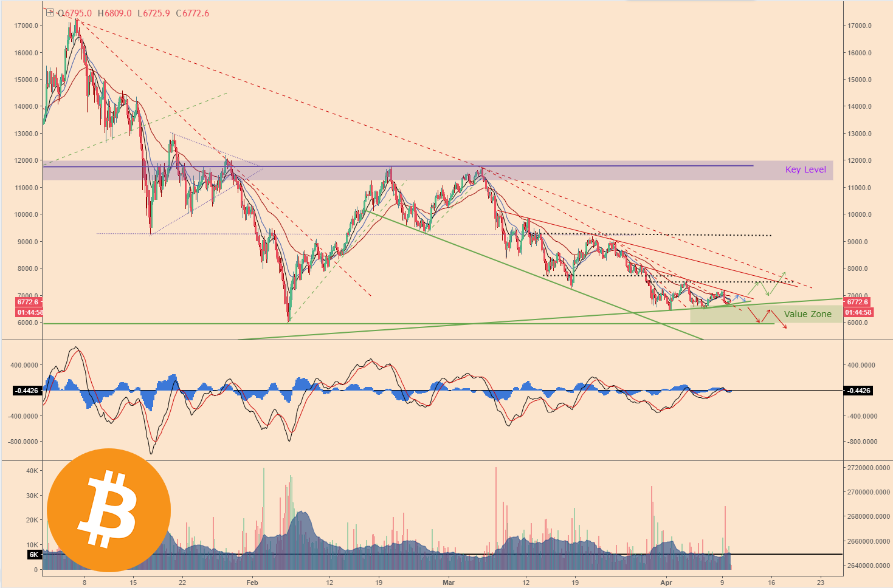The height and width of the screenshot is (588, 893).
Task: Click the low price value 6725.9
Action: point(157,13)
